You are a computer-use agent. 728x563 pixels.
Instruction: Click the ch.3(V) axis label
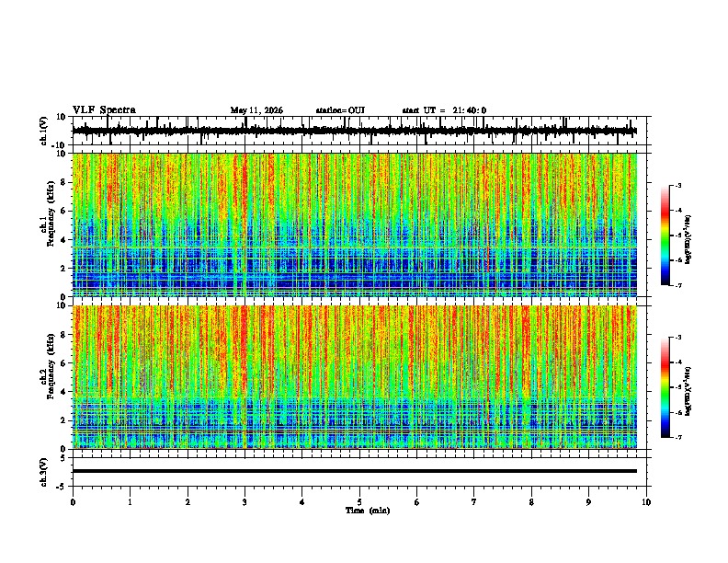[x=43, y=472]
